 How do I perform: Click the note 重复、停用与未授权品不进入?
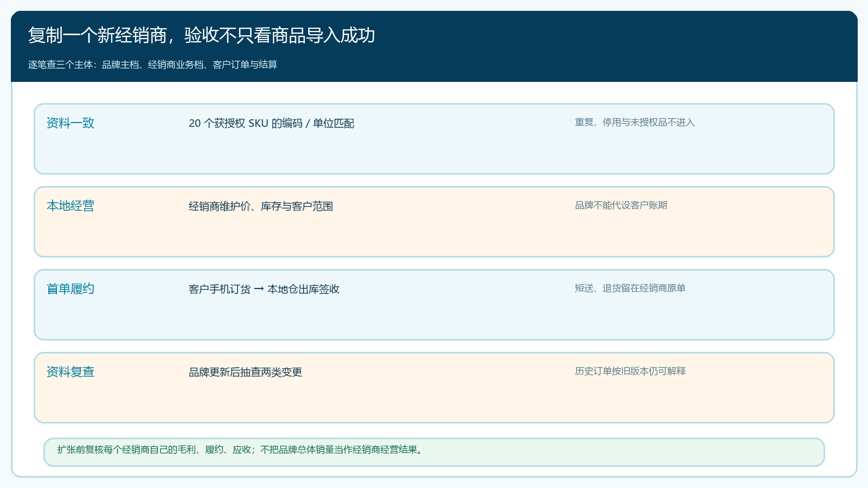pos(635,123)
